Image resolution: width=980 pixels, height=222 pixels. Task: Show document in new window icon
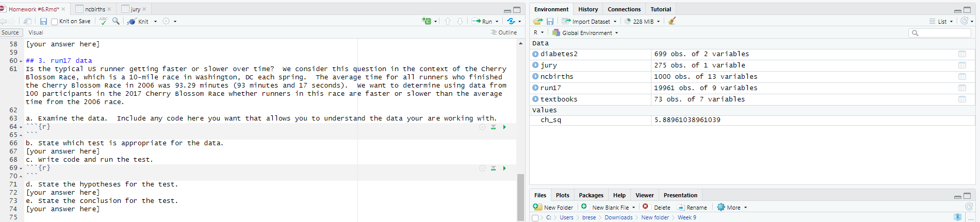28,21
